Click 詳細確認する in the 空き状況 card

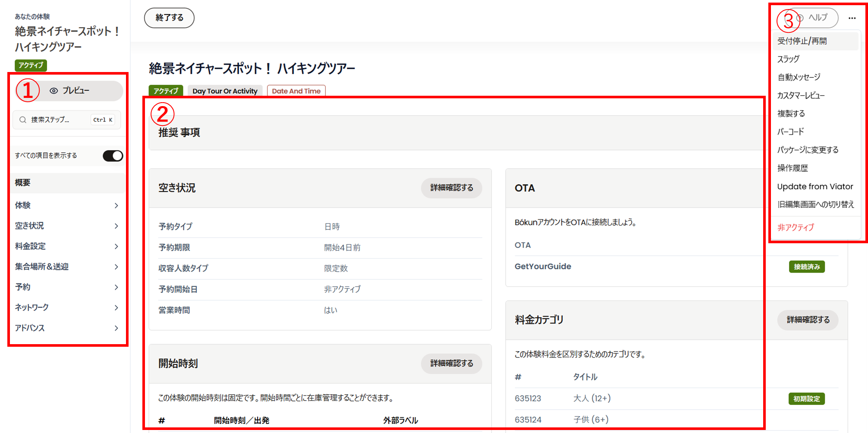tap(451, 188)
